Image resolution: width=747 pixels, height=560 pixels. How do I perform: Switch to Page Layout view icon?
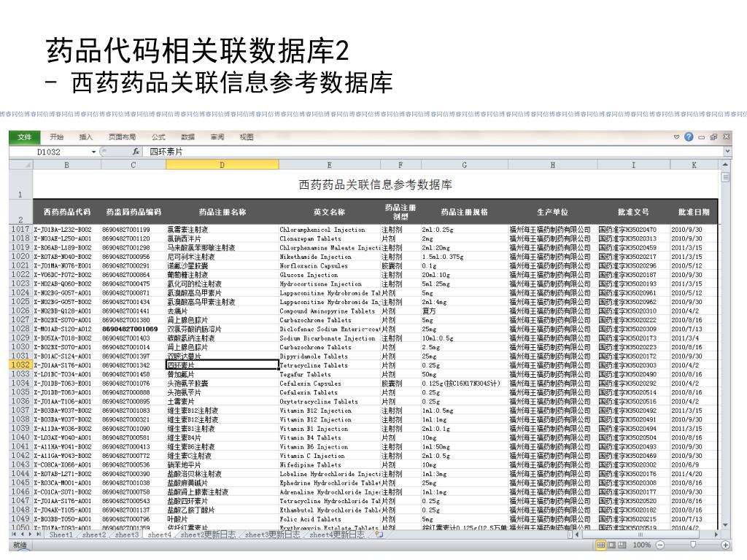click(612, 545)
